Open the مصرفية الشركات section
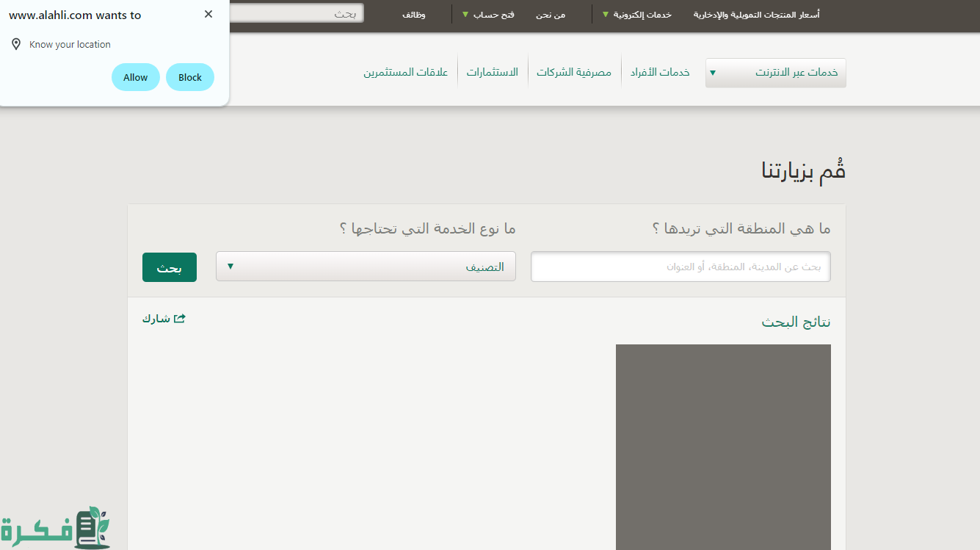Screen dimensions: 980x550 (x=574, y=73)
